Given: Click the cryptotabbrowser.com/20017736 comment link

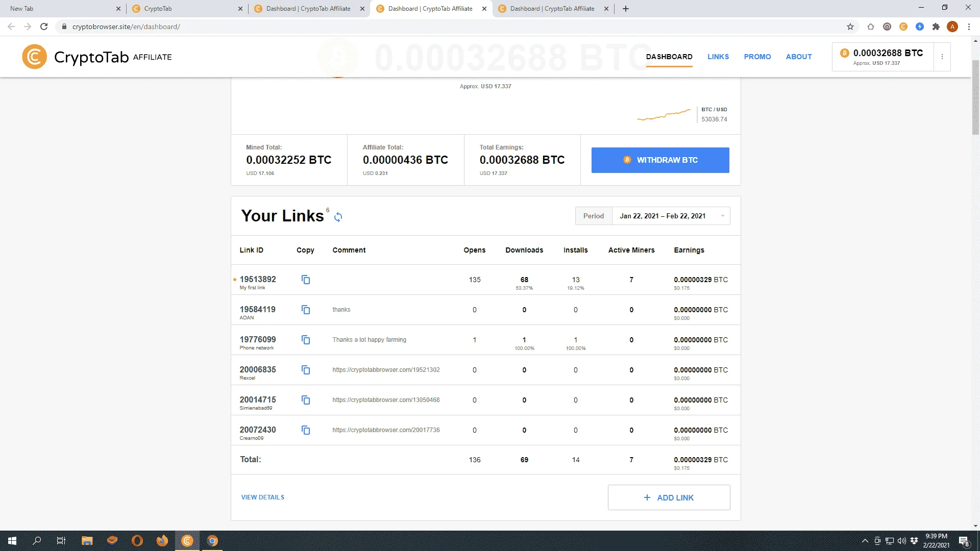Looking at the screenshot, I should (x=386, y=430).
